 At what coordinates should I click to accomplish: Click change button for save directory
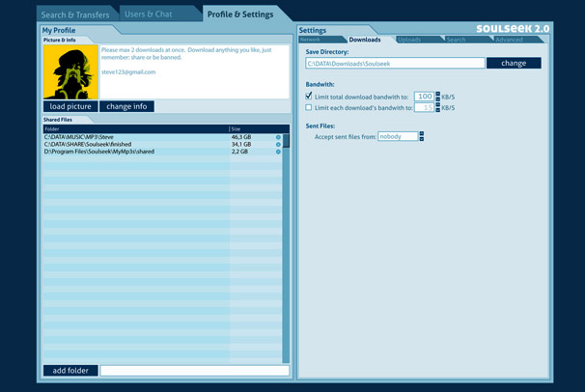click(x=514, y=63)
